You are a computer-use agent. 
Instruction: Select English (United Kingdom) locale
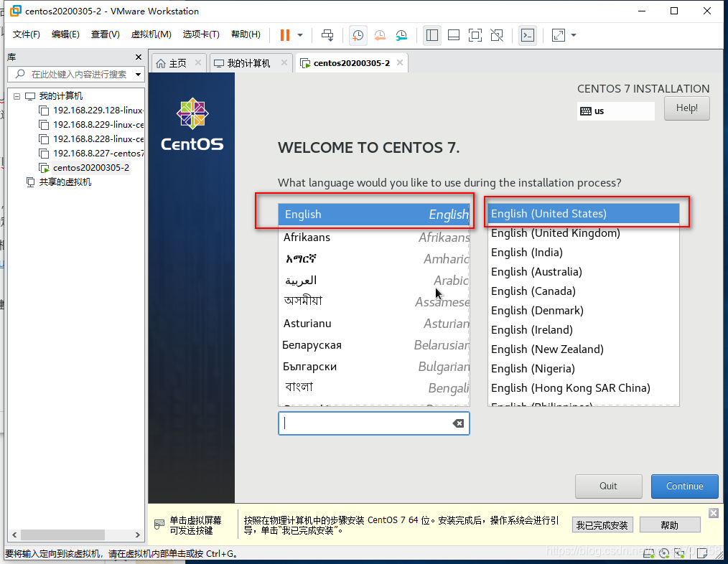(584, 233)
